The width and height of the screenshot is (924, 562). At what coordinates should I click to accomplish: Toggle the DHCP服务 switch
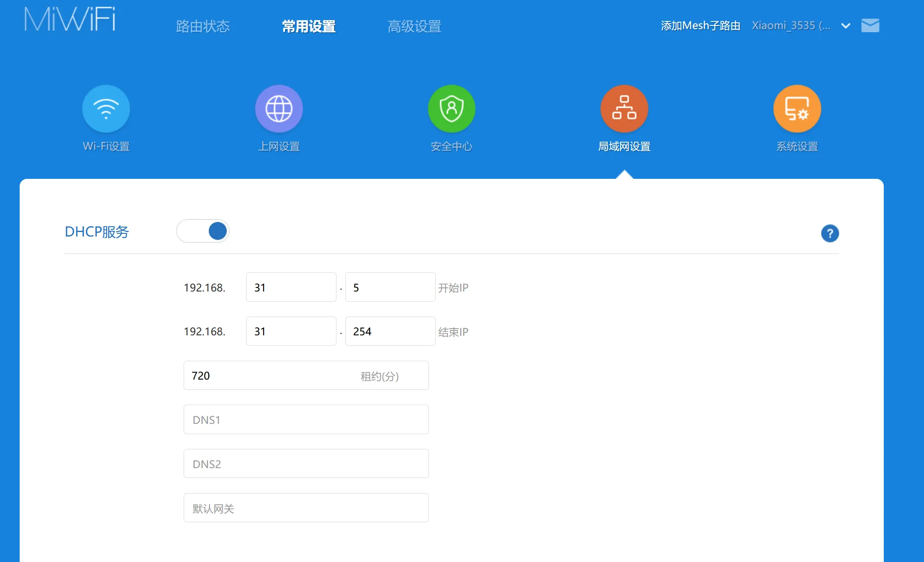pos(203,231)
